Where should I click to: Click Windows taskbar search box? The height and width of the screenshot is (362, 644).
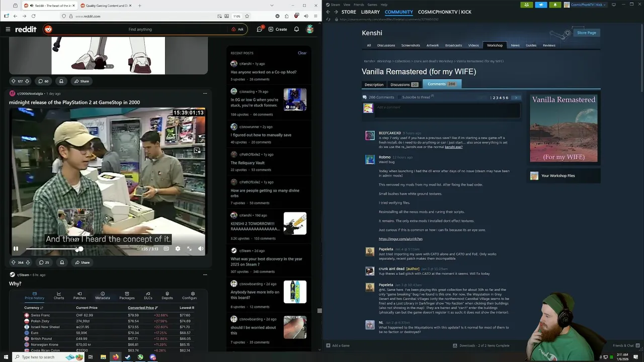pos(49,357)
